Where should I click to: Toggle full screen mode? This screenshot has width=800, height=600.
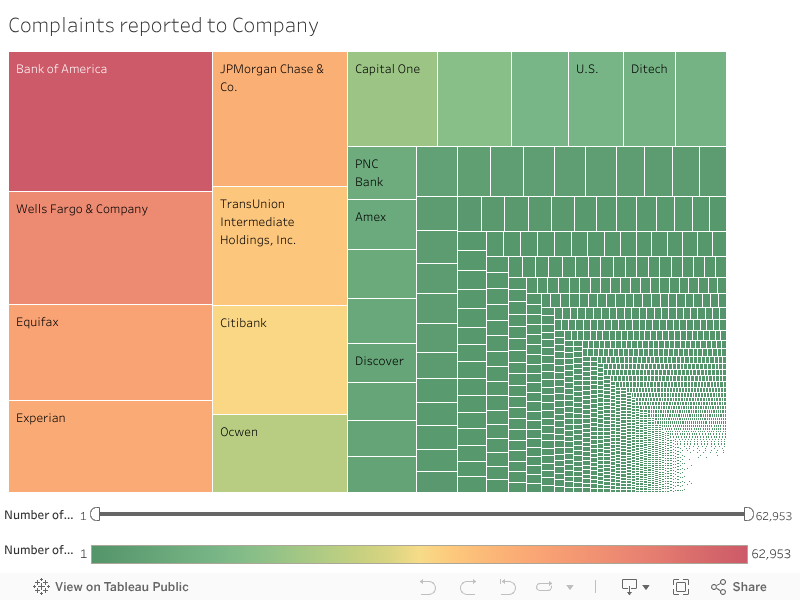(682, 587)
